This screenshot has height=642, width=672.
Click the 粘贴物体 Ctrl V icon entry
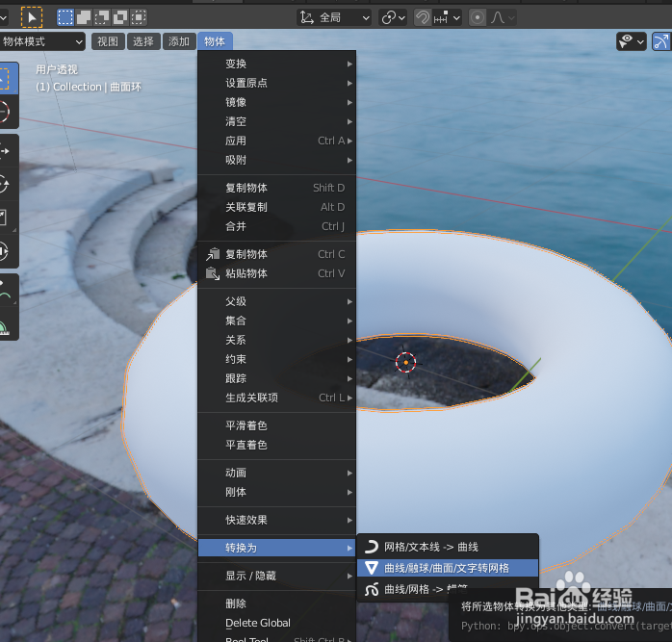tap(277, 273)
